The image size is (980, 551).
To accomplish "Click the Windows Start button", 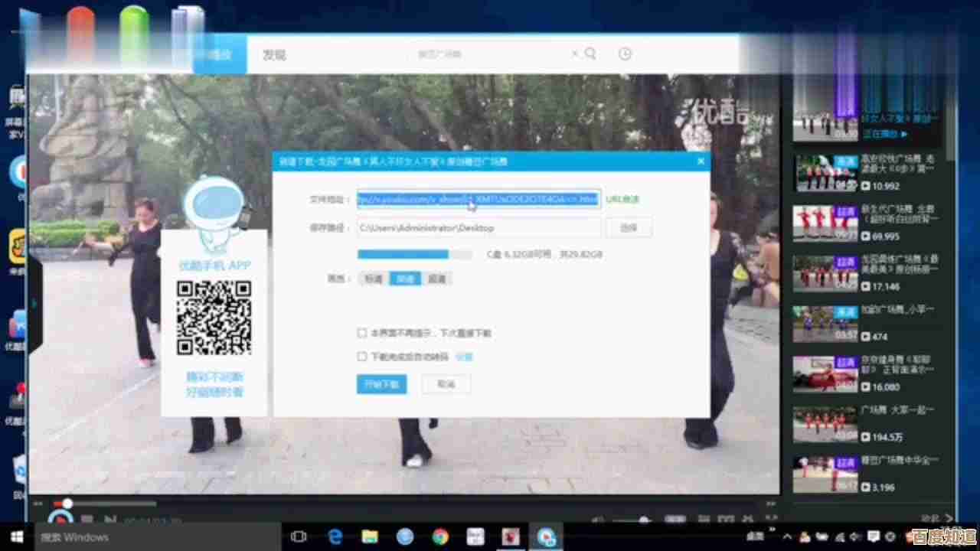I will 17,536.
